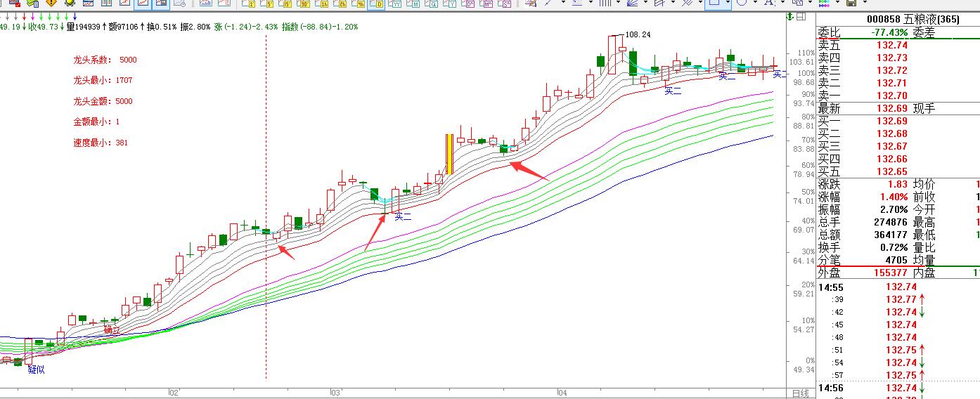Click the 最新 132.69 price row

[898, 108]
